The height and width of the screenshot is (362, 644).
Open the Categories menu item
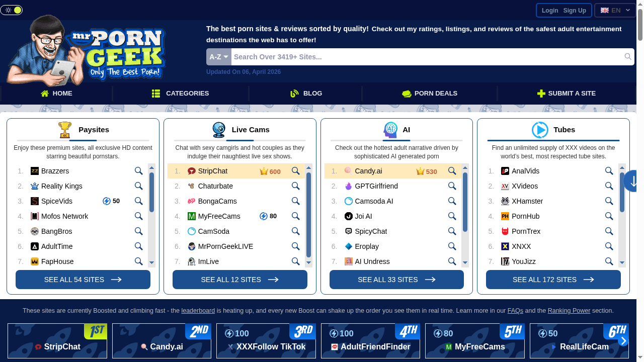pyautogui.click(x=181, y=94)
